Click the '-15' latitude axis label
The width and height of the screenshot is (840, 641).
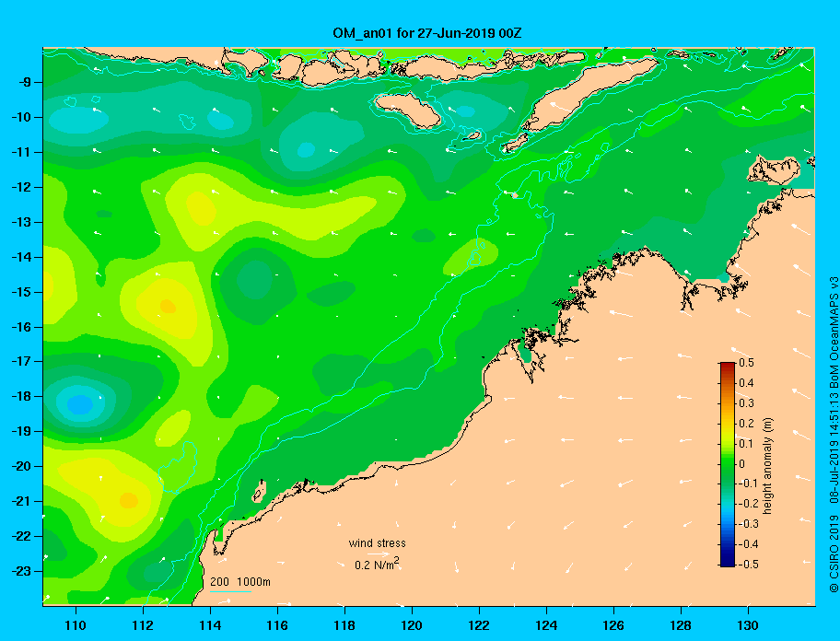[x=22, y=292]
